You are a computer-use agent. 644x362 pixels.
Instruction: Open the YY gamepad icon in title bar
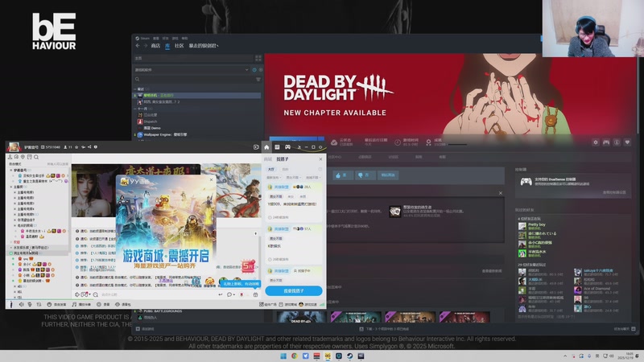tap(287, 147)
